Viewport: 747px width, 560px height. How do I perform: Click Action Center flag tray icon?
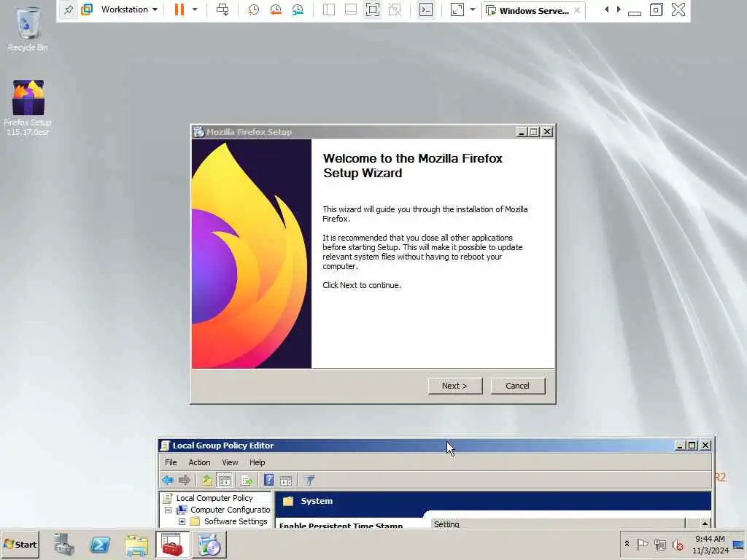642,544
